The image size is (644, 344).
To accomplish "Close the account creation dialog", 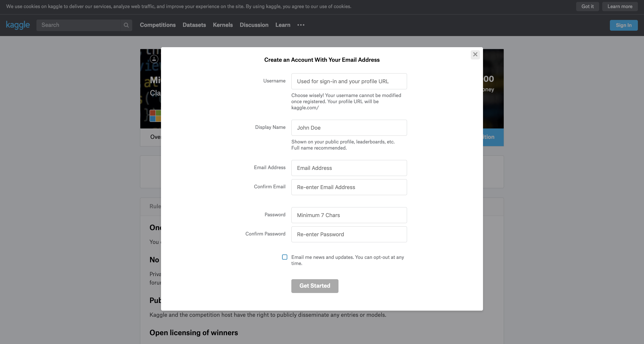I will click(x=475, y=54).
